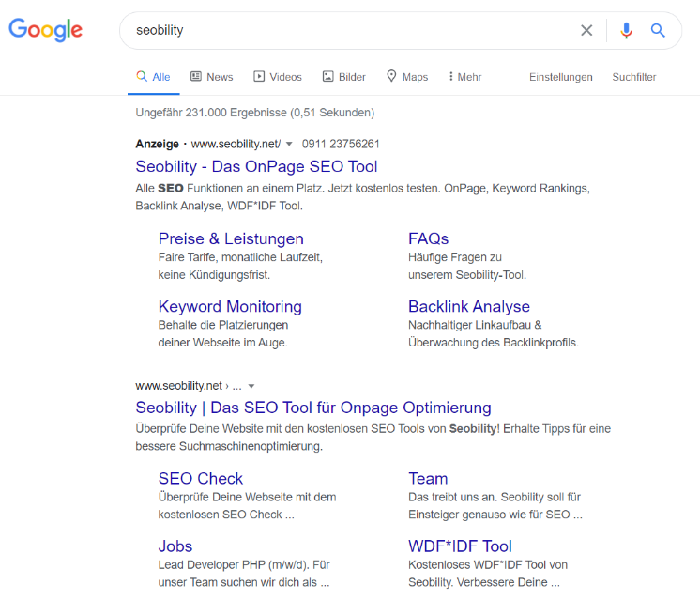Click the text 'Kostenloses WDF*IDF Tool von'
This screenshot has width=700, height=600.
click(x=488, y=565)
